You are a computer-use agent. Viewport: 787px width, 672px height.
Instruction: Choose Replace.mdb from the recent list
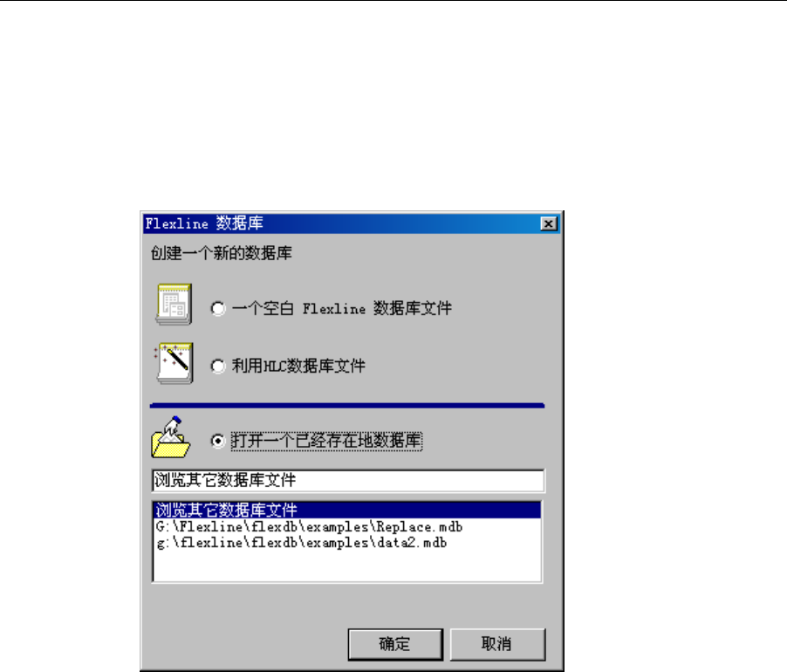point(309,526)
